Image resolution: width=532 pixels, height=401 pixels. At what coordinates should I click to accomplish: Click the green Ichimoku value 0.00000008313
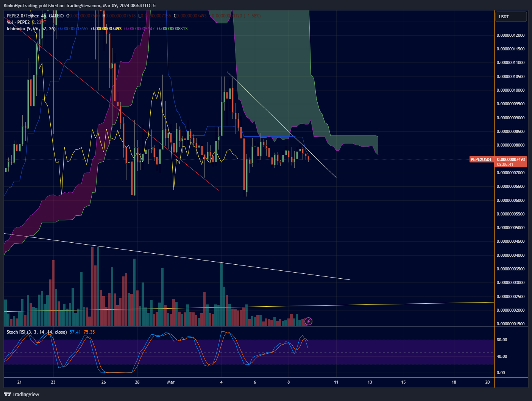172,29
